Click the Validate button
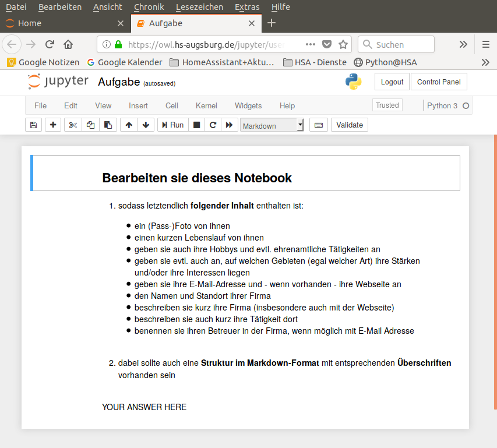 pos(350,125)
